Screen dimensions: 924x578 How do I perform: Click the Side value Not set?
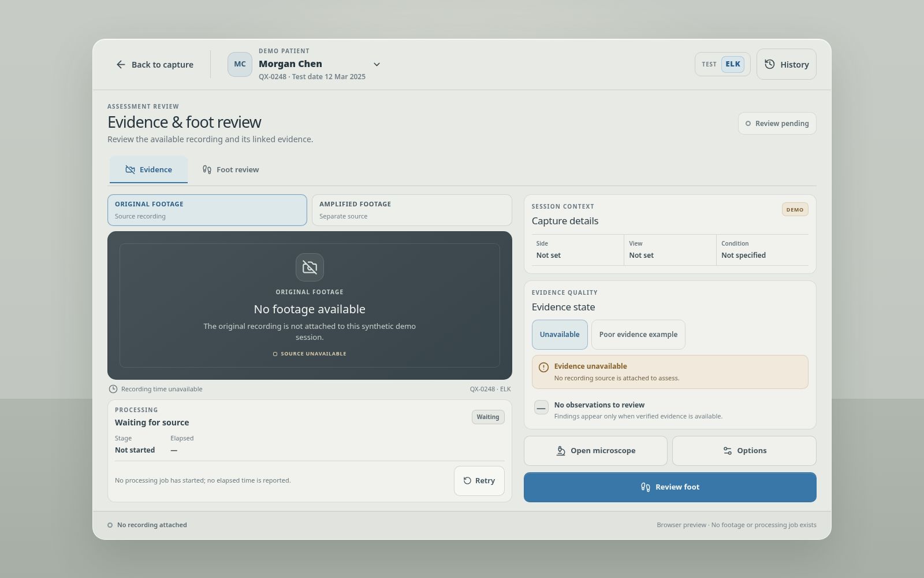click(549, 255)
